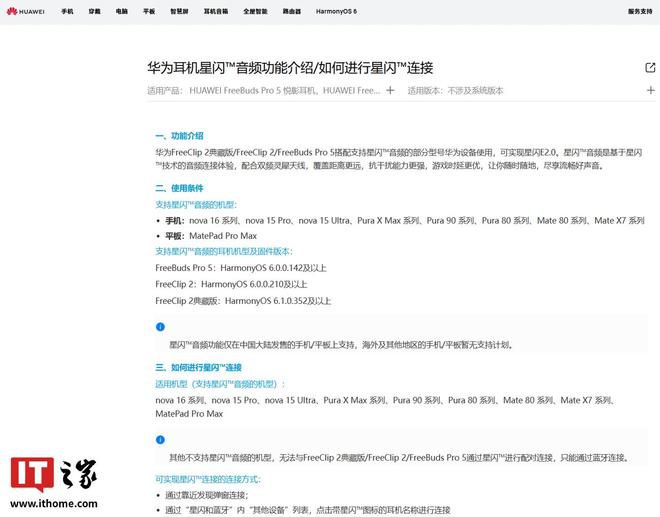Click the 适用产品 HUAWEI FreeBuds Pro 5 text
The image size is (660, 517).
[x=263, y=91]
